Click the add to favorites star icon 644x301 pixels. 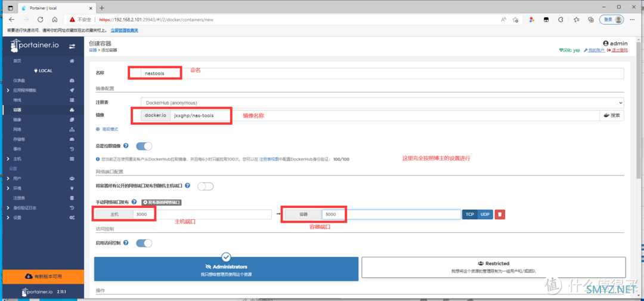[x=515, y=19]
